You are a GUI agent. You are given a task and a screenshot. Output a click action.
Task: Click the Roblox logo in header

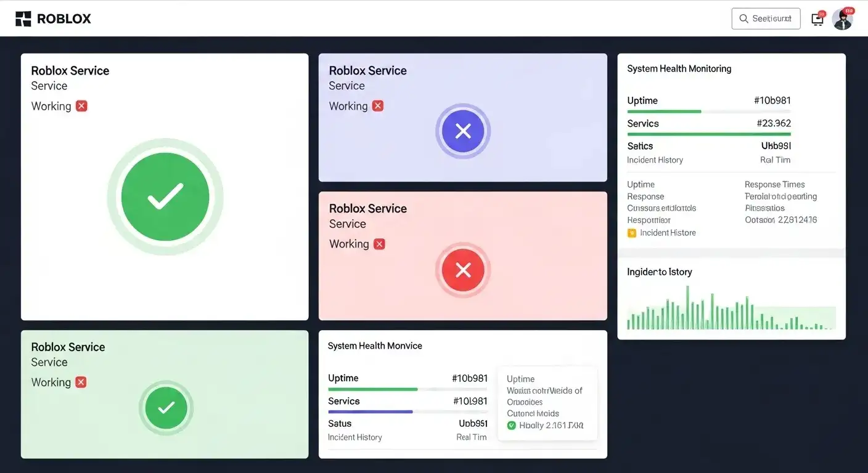(x=53, y=18)
